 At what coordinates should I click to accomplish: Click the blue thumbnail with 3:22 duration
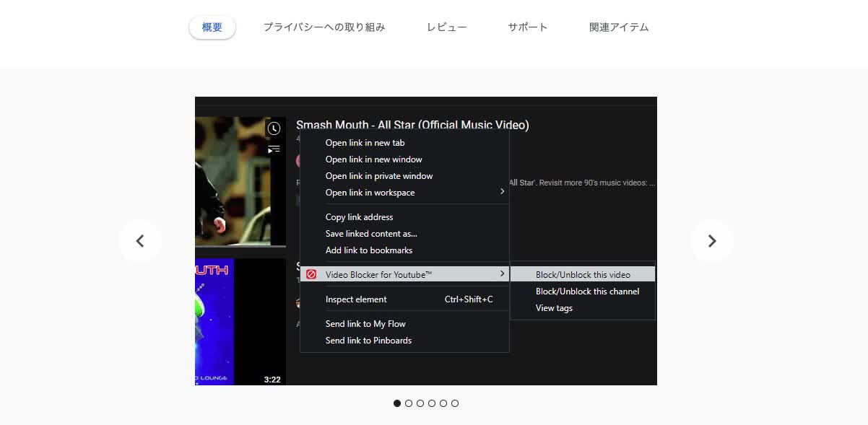(x=240, y=322)
